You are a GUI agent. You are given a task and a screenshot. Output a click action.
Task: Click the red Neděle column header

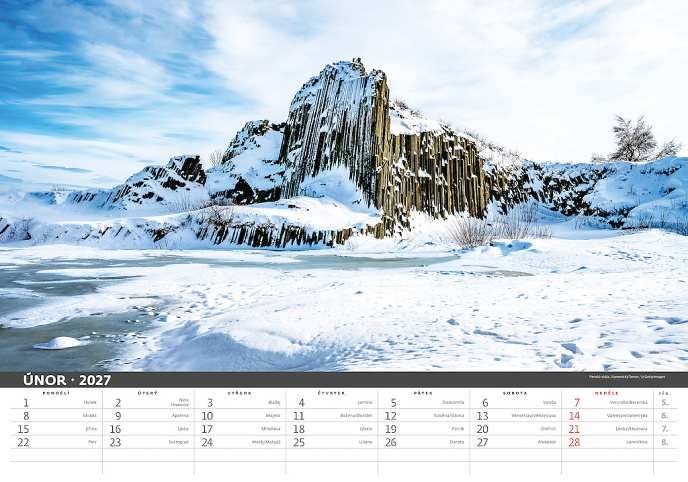click(x=607, y=393)
